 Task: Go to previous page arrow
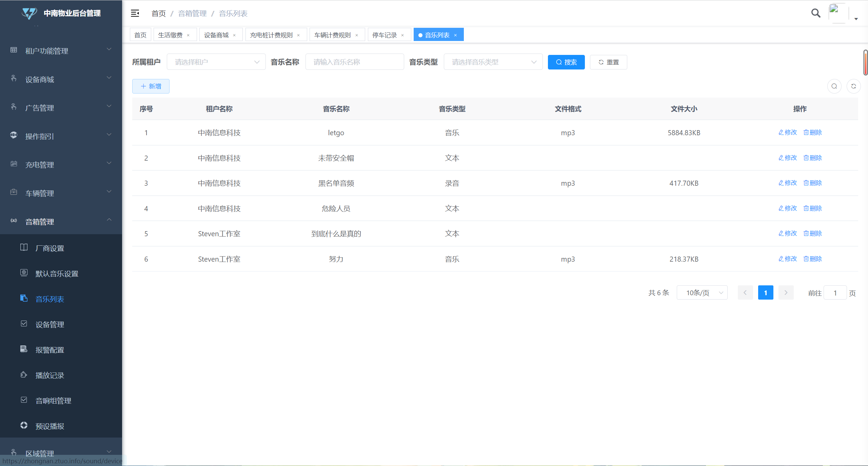point(745,292)
